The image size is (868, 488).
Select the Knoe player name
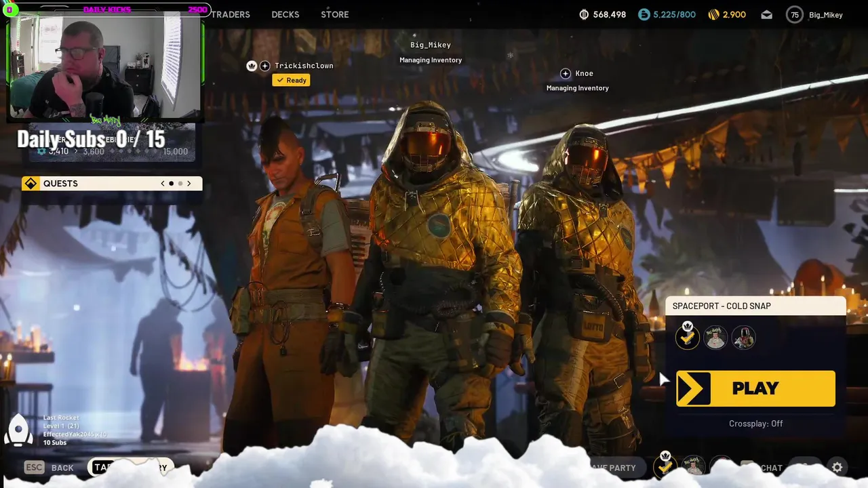(585, 73)
